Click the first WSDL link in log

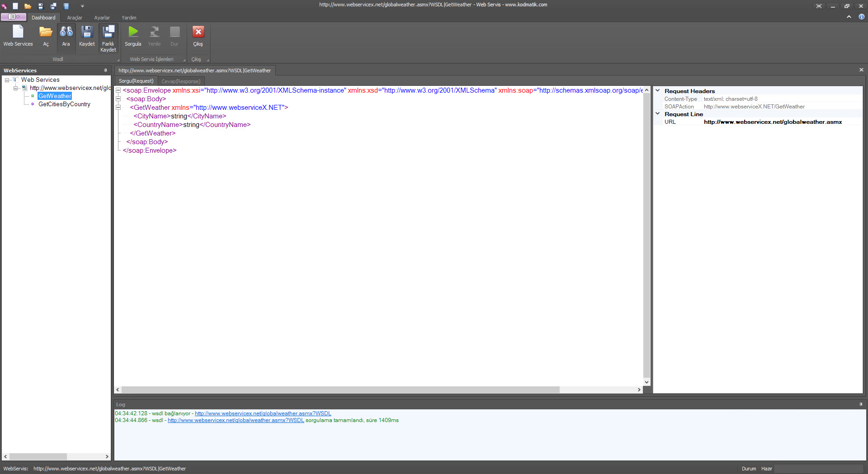coord(263,413)
